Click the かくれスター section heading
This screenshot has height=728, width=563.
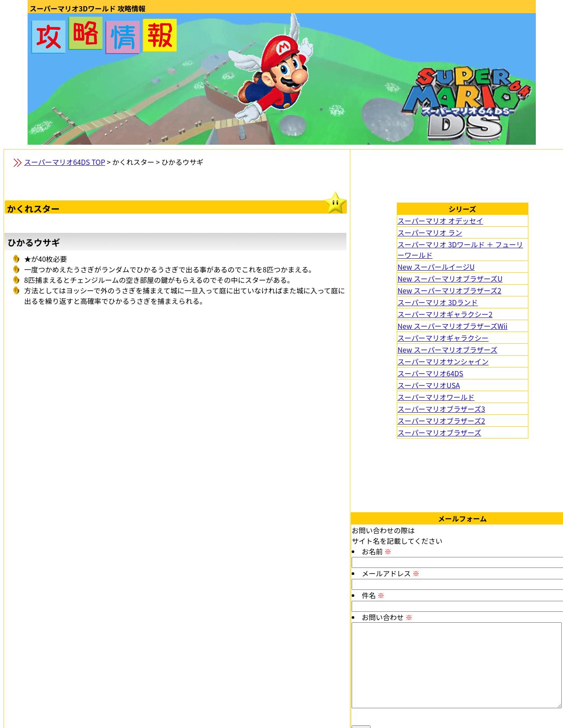(x=33, y=209)
